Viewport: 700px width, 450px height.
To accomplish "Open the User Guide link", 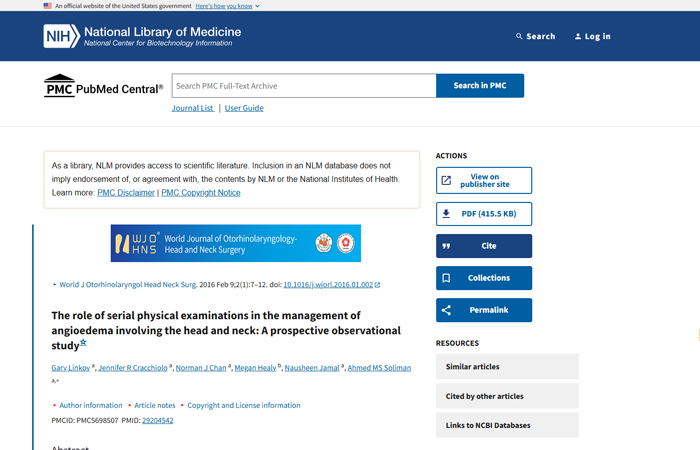I will pyautogui.click(x=244, y=108).
